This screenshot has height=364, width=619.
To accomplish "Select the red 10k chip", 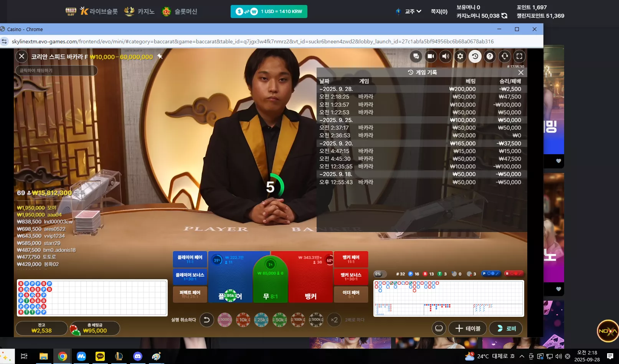I will (x=243, y=320).
